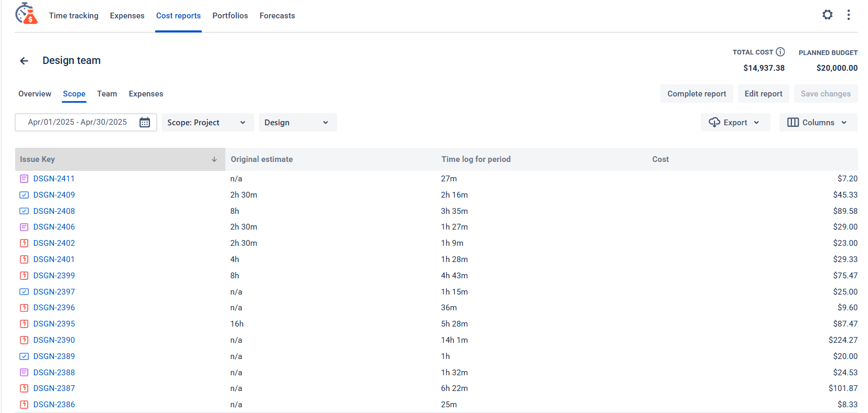Go to the Portfolios section
Screen dimensions: 868x413
point(230,16)
